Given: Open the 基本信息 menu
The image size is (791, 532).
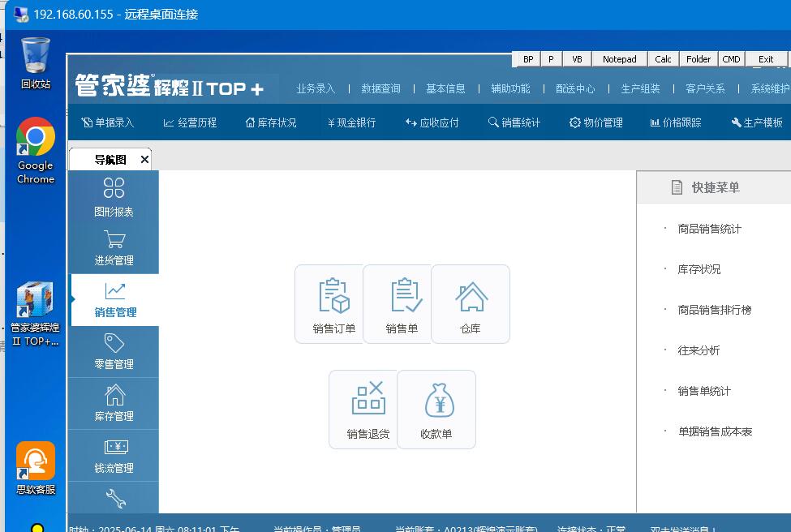Looking at the screenshot, I should pyautogui.click(x=445, y=88).
